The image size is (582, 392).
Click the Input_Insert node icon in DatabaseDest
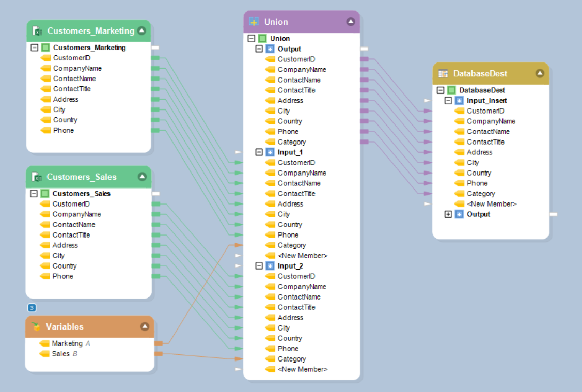[459, 101]
